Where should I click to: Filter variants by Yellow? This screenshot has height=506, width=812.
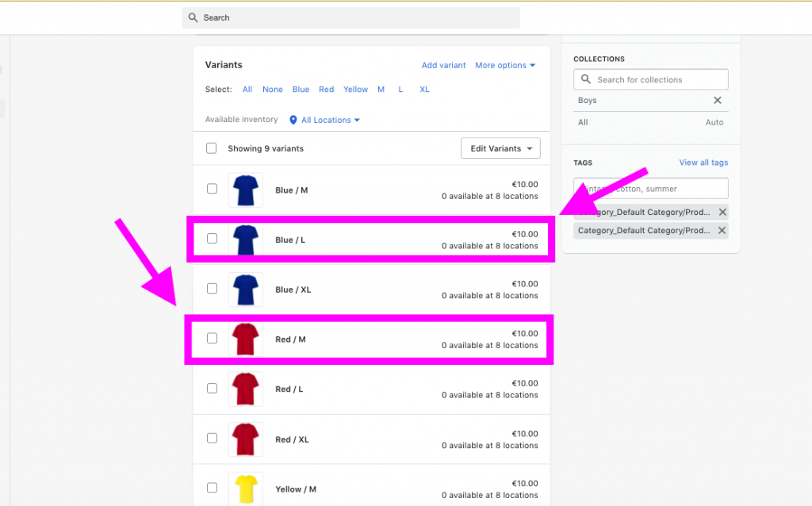tap(355, 89)
